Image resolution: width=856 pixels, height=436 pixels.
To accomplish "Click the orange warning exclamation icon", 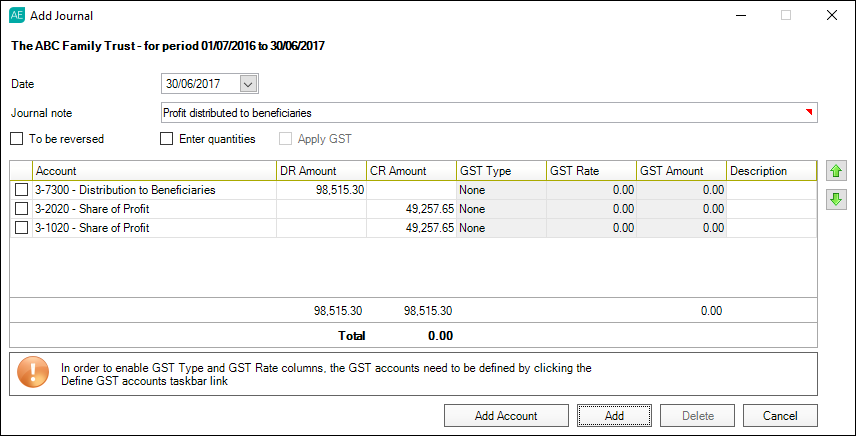I will (33, 374).
